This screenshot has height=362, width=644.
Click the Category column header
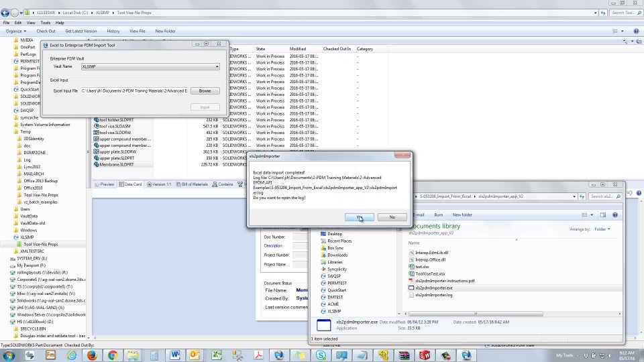click(x=365, y=49)
